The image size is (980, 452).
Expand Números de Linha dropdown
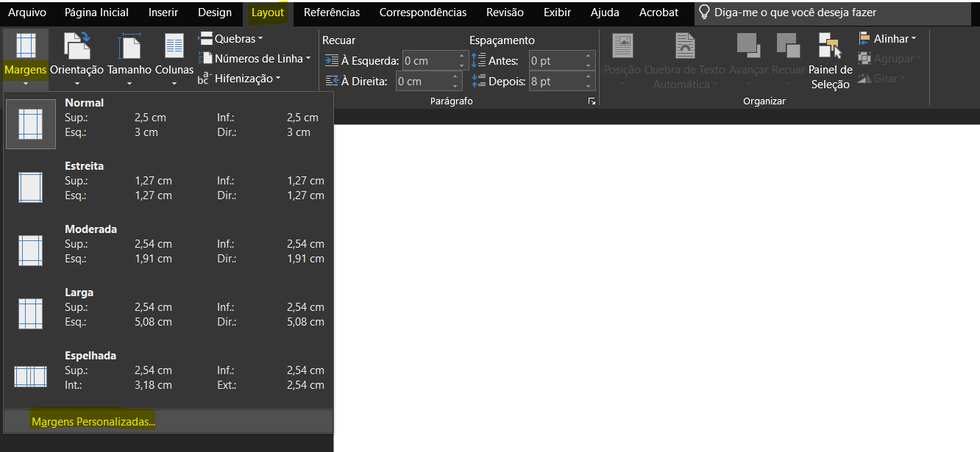coord(255,58)
